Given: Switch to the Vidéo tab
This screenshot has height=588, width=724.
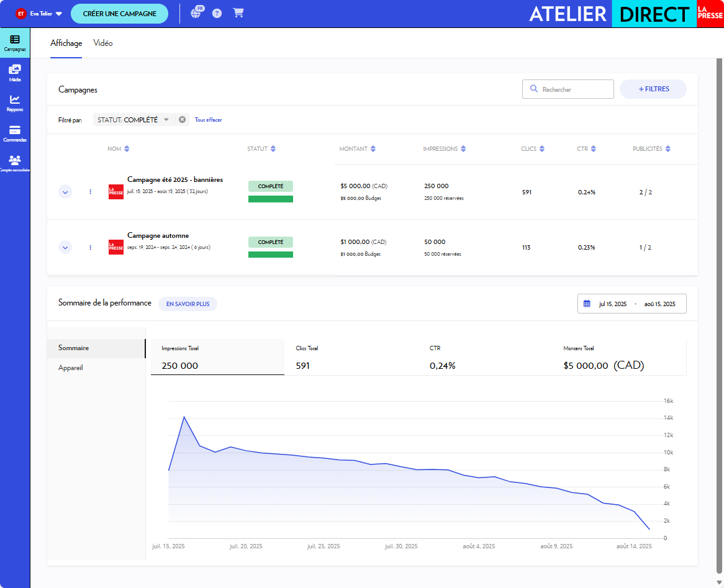Looking at the screenshot, I should pos(102,43).
